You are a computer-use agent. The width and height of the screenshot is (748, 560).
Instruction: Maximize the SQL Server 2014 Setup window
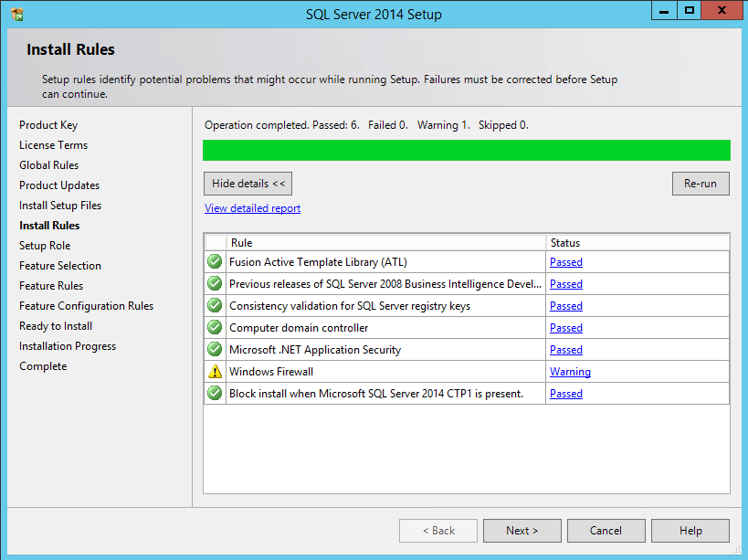coord(689,10)
